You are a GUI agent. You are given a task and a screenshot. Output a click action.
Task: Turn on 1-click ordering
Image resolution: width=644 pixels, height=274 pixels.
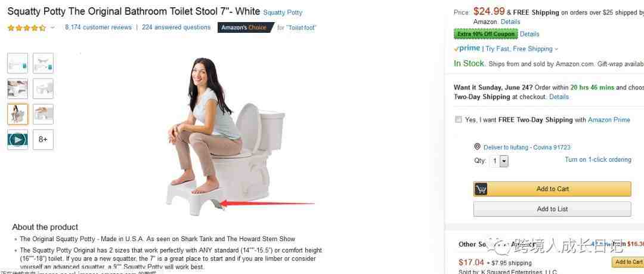[598, 159]
